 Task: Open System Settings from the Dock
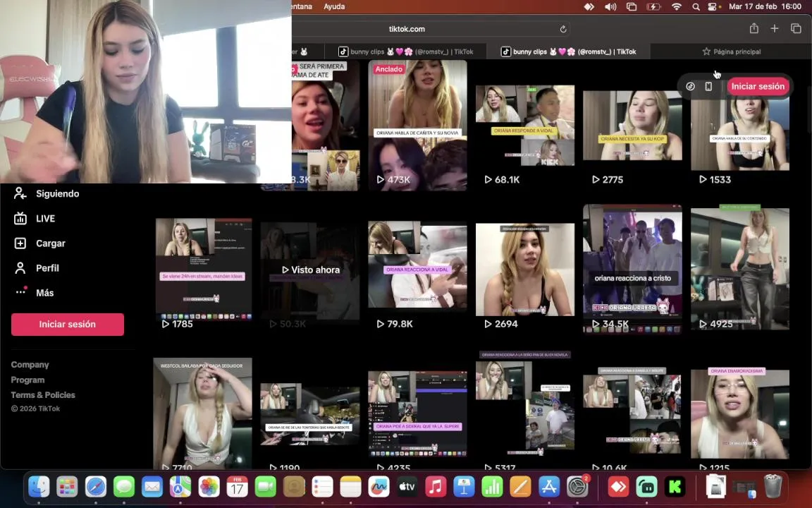pyautogui.click(x=577, y=487)
